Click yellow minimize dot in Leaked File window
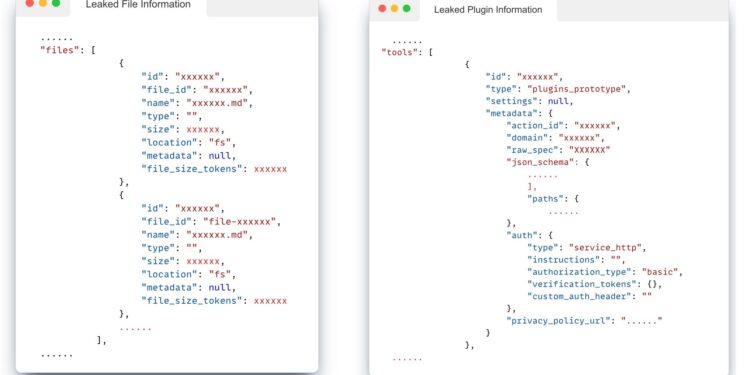 (43, 3)
